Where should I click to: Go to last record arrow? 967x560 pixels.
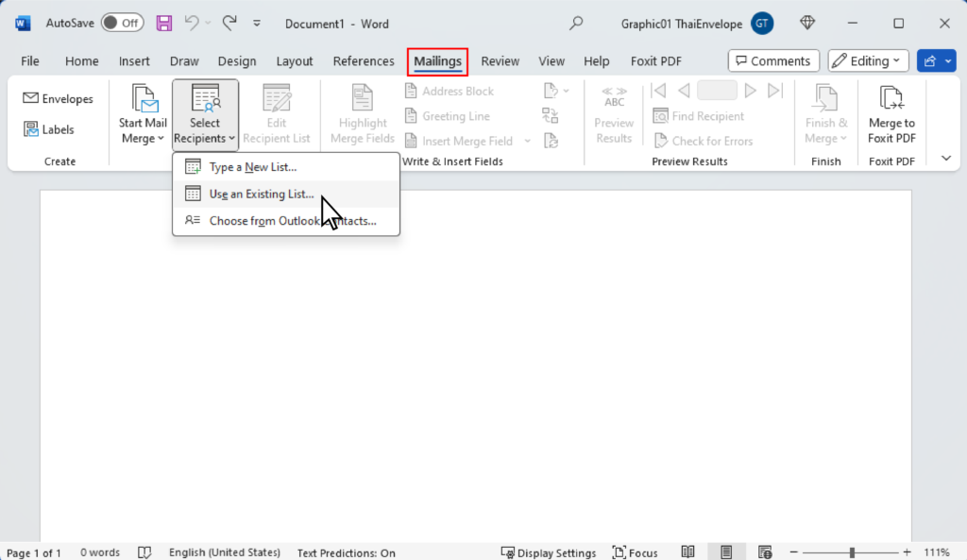point(775,91)
